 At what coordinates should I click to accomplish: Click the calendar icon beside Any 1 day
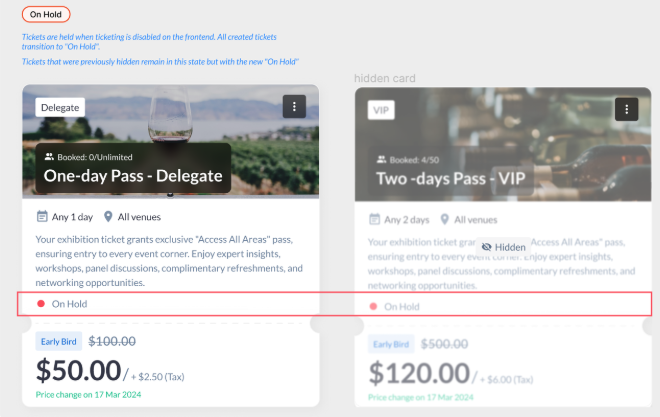(42, 216)
